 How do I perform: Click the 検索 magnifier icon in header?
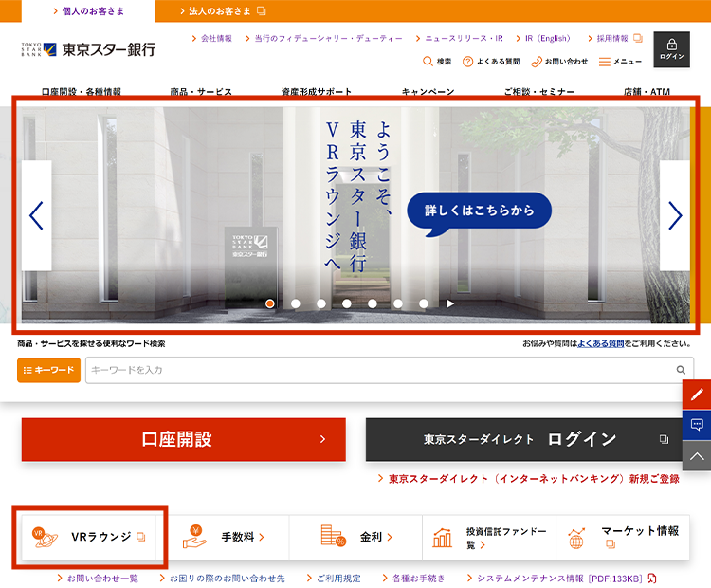click(x=428, y=62)
